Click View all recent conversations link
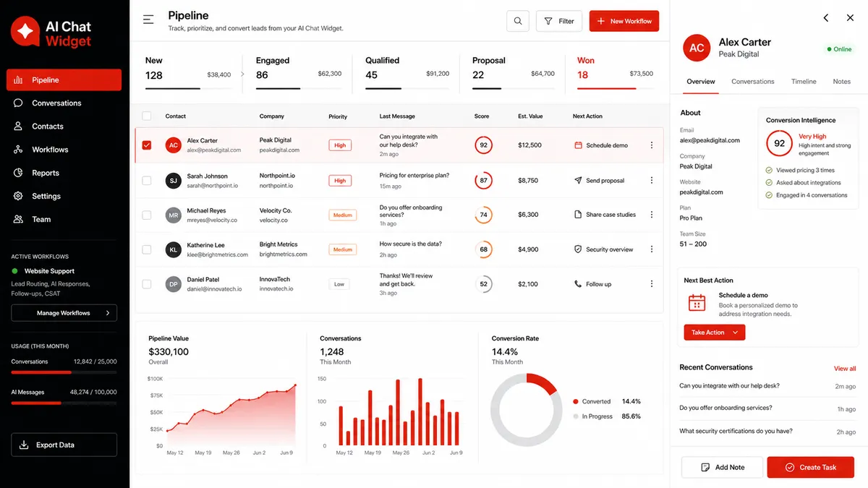Viewport: 868px width, 488px height. [x=845, y=369]
